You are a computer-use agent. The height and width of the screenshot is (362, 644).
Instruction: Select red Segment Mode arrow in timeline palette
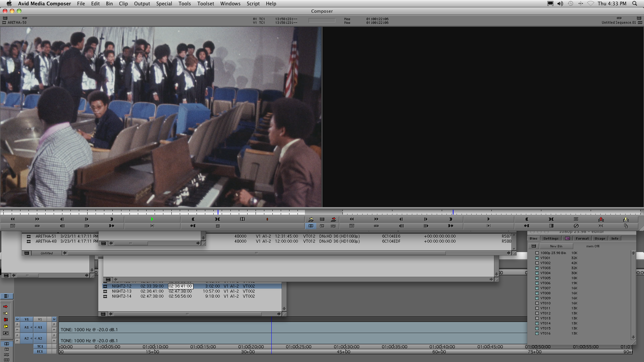6,306
